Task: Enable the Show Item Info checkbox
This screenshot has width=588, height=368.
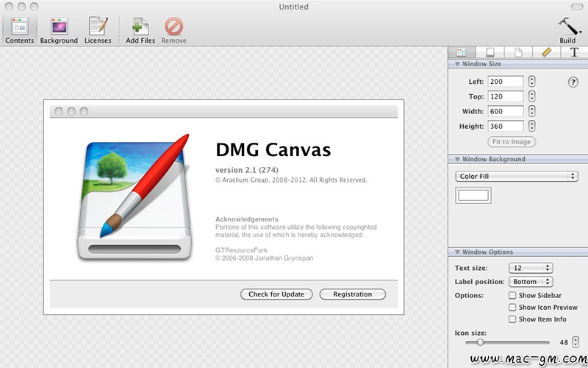Action: pyautogui.click(x=512, y=319)
